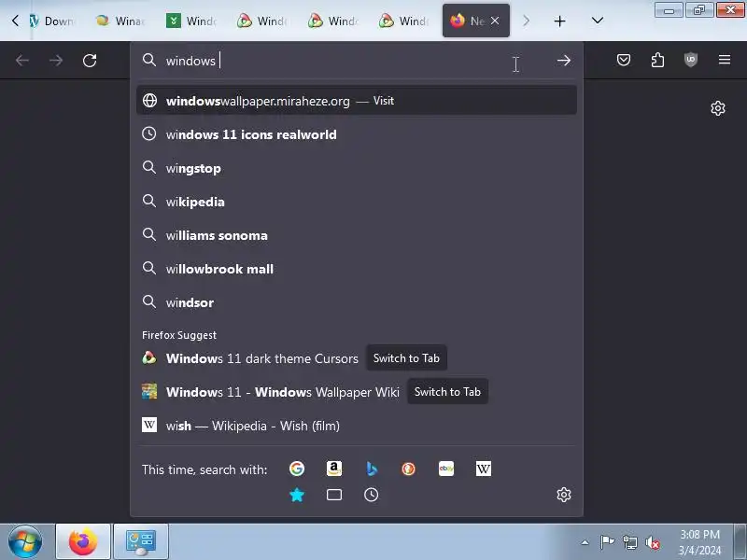Open uBlock Origin shield icon

click(691, 60)
